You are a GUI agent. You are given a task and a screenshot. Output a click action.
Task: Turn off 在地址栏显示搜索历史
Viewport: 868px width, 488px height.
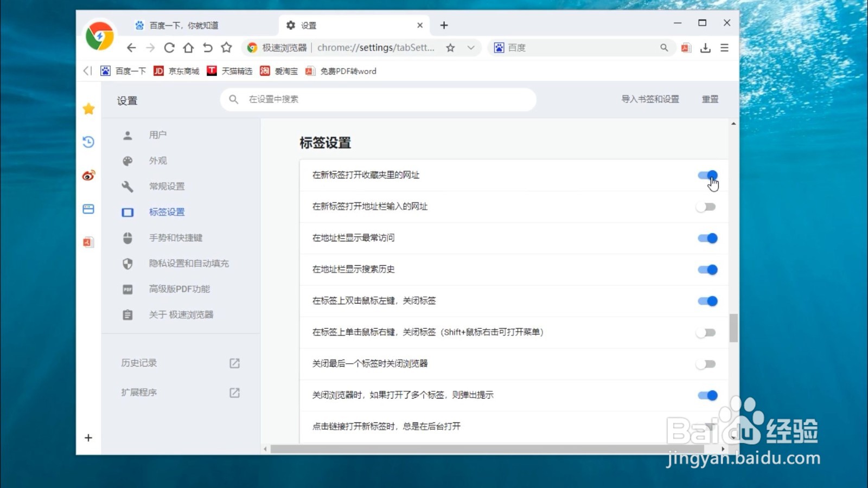coord(707,269)
